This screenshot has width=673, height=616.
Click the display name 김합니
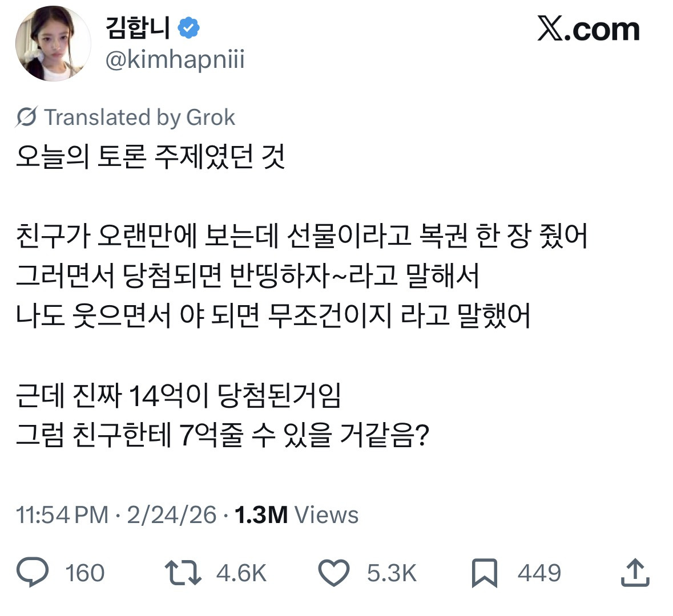(138, 28)
